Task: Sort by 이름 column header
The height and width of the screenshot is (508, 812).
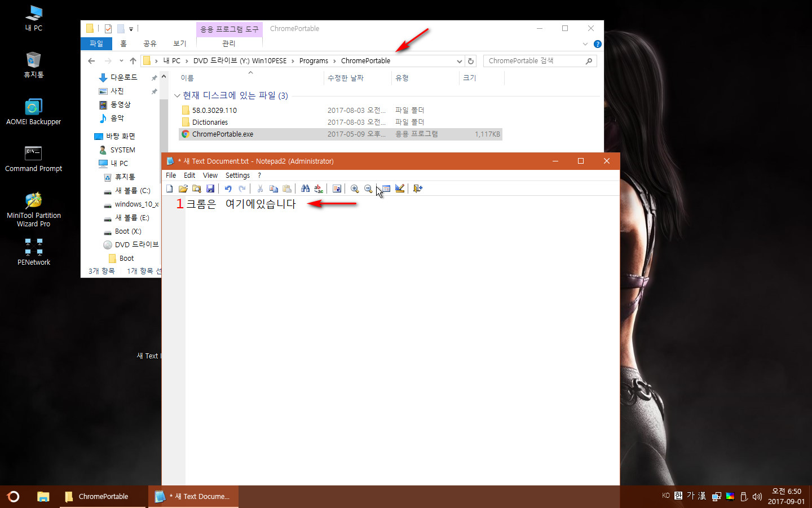Action: (187, 78)
